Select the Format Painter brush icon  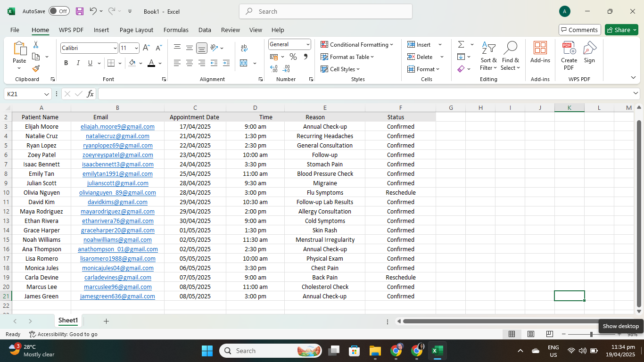(x=35, y=69)
